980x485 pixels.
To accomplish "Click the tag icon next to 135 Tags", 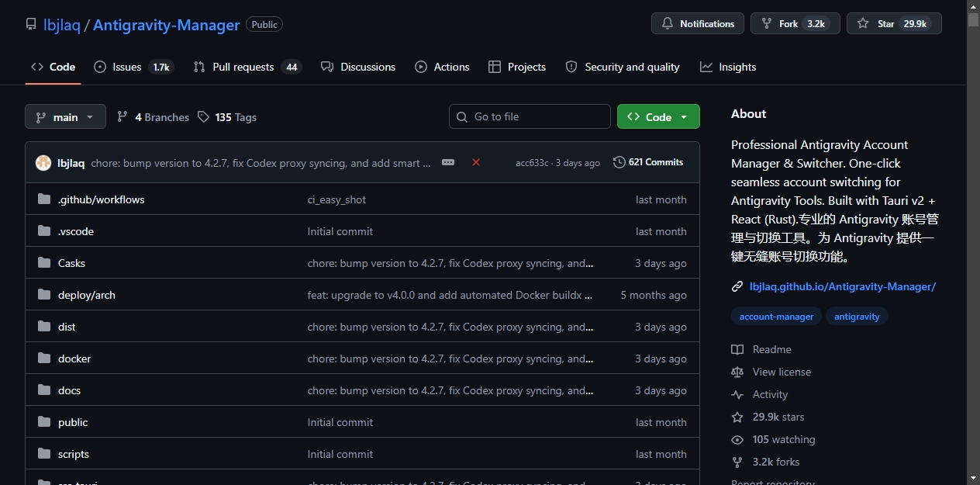I will click(203, 116).
